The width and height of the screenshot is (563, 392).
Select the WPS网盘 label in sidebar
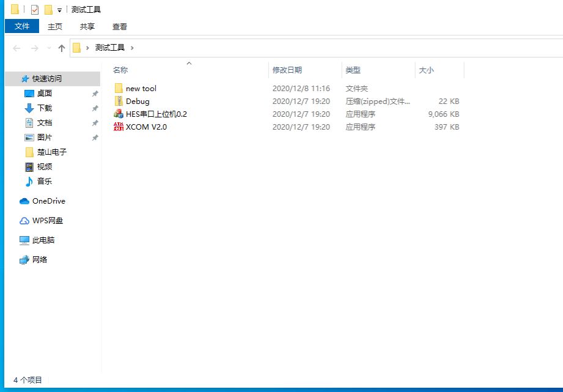48,221
